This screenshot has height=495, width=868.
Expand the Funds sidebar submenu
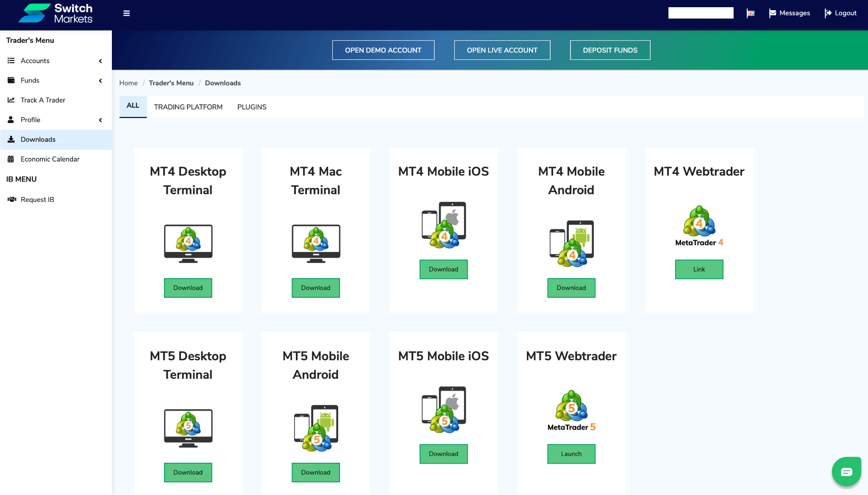point(56,81)
